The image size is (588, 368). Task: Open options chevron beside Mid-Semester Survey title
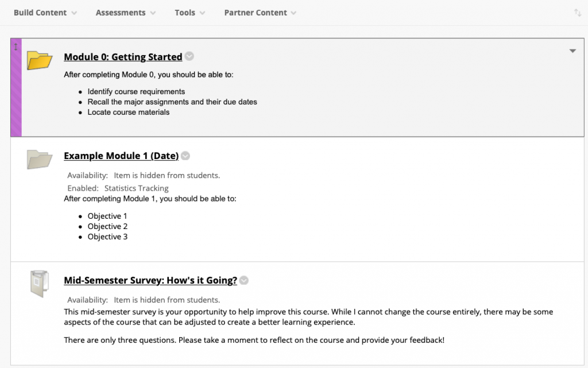click(243, 280)
